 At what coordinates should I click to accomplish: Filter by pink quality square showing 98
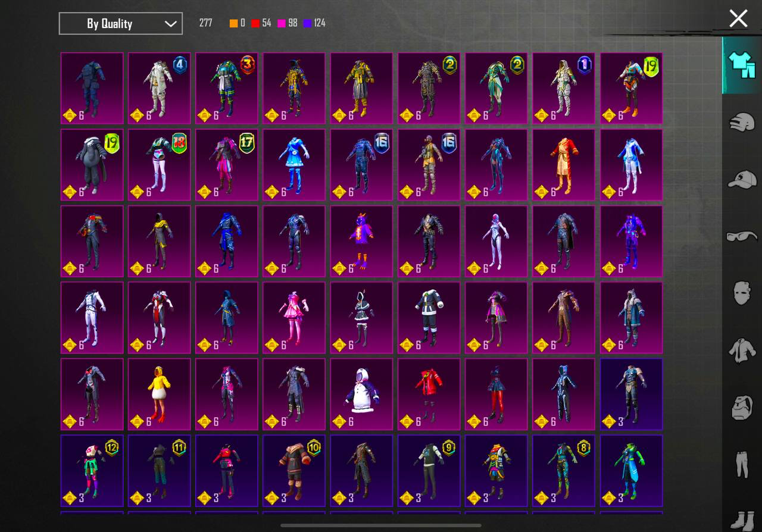288,23
